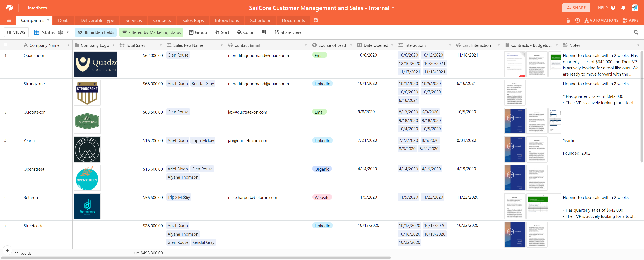Click the help question mark icon
This screenshot has width=644, height=260.
tap(613, 8)
